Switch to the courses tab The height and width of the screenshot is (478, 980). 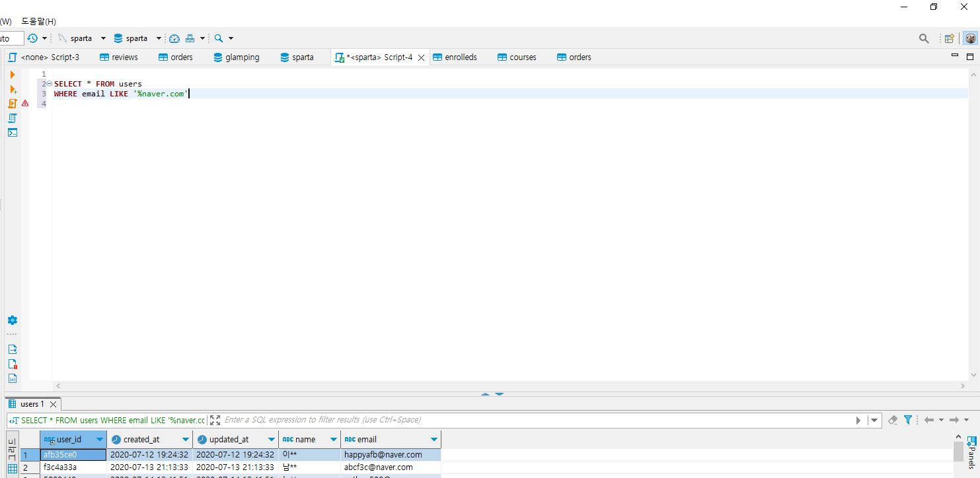tap(517, 57)
